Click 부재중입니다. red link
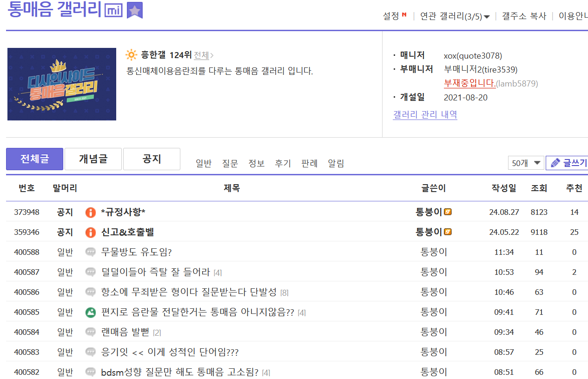 click(x=469, y=83)
